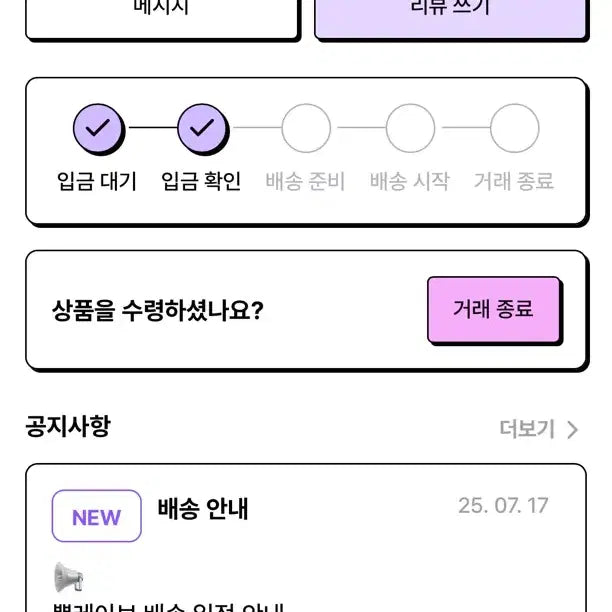Select the 배송 준비 step circle
Image resolution: width=612 pixels, height=612 pixels.
[x=306, y=128]
